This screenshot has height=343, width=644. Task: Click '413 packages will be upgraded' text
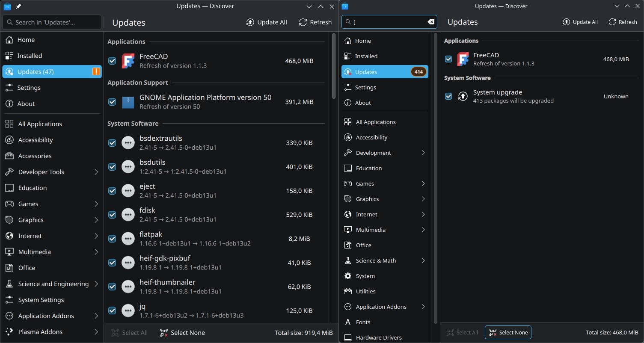click(513, 101)
